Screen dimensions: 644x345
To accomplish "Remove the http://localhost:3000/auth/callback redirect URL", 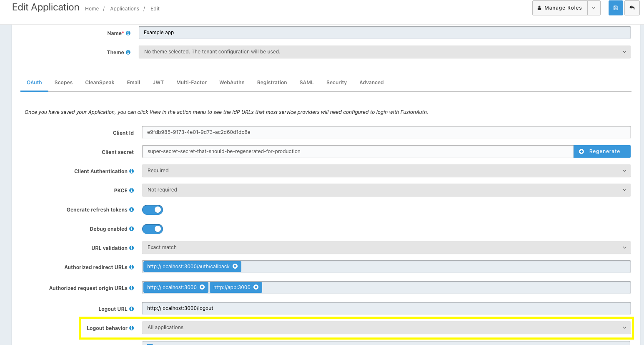I will 235,266.
